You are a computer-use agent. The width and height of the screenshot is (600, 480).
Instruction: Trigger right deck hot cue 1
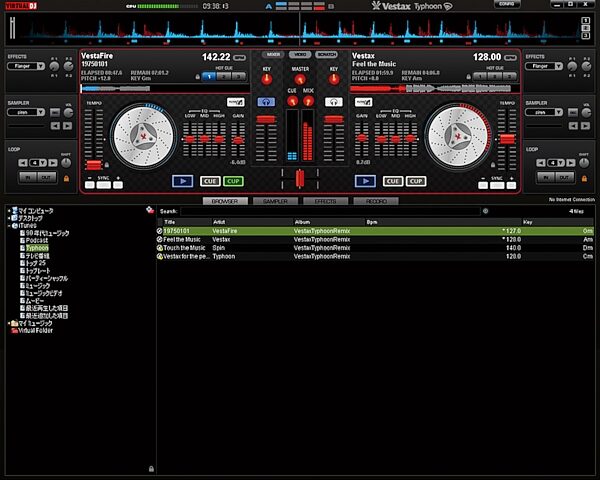tap(480, 77)
